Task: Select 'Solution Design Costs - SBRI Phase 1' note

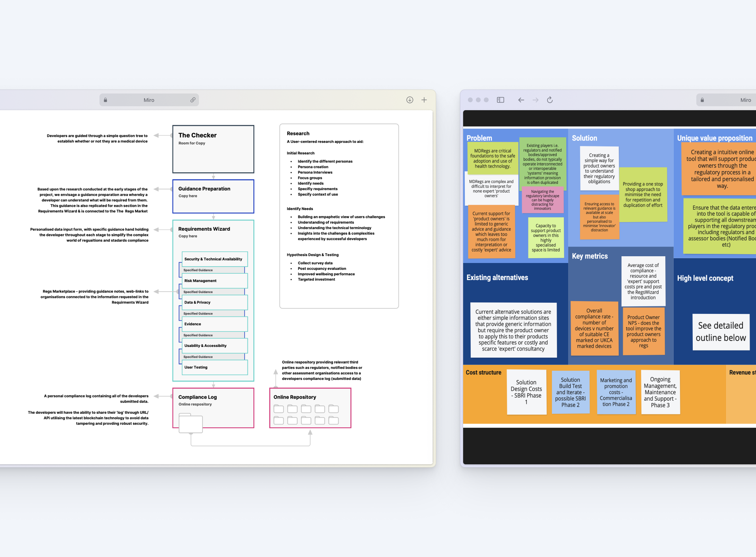Action: (526, 392)
